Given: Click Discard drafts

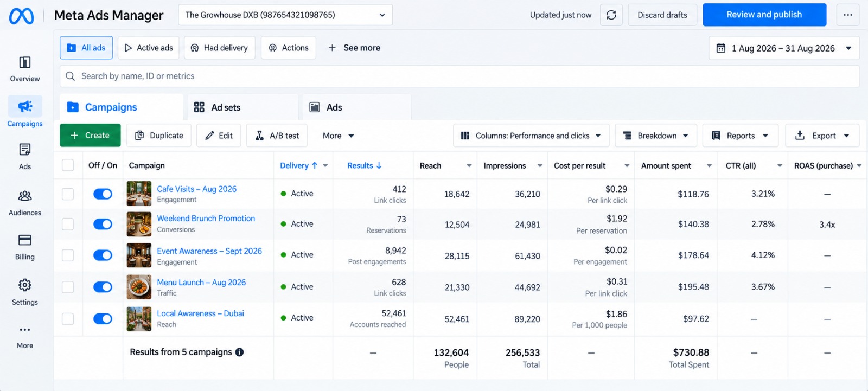Looking at the screenshot, I should tap(662, 15).
